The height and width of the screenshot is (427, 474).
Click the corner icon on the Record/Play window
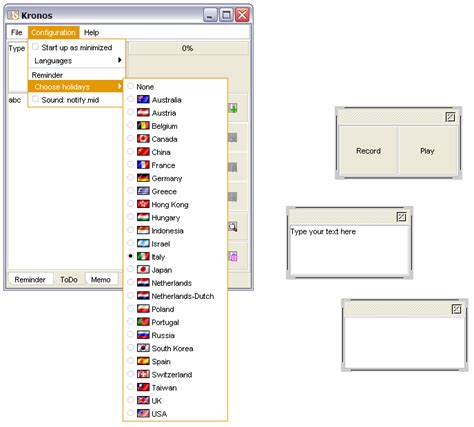[450, 117]
